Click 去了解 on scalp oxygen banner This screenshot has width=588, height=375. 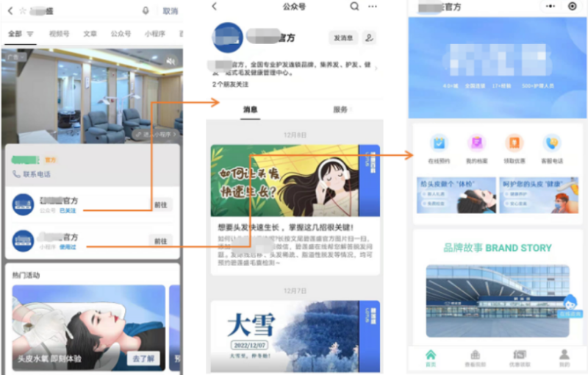(x=143, y=359)
